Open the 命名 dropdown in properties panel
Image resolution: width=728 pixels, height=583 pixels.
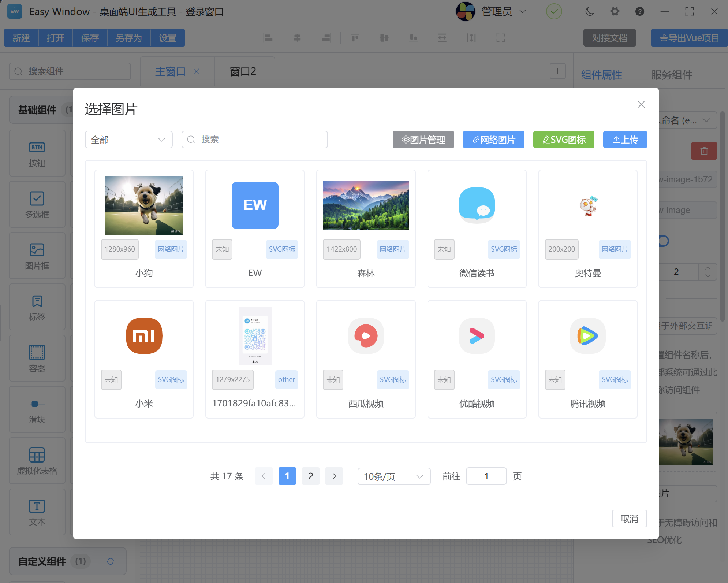click(x=687, y=120)
